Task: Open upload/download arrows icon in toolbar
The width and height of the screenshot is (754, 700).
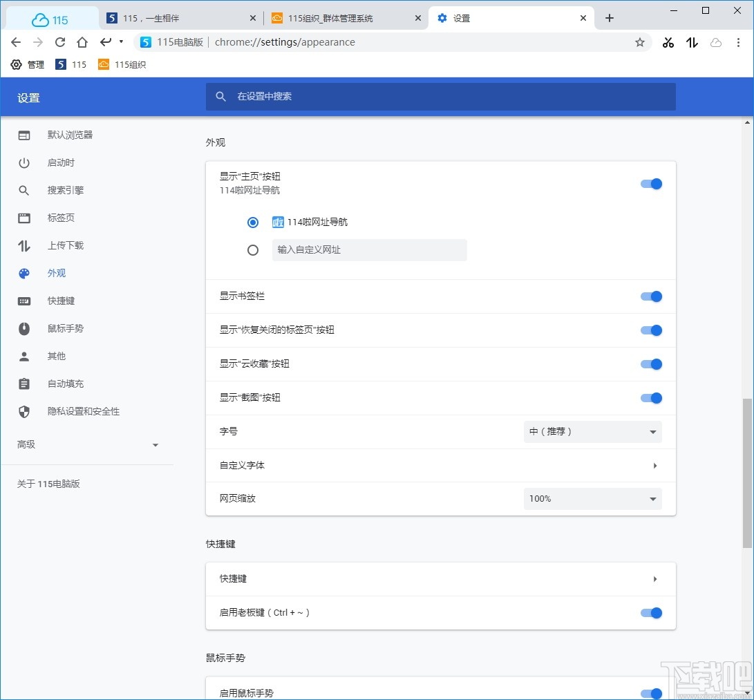Action: (x=692, y=43)
